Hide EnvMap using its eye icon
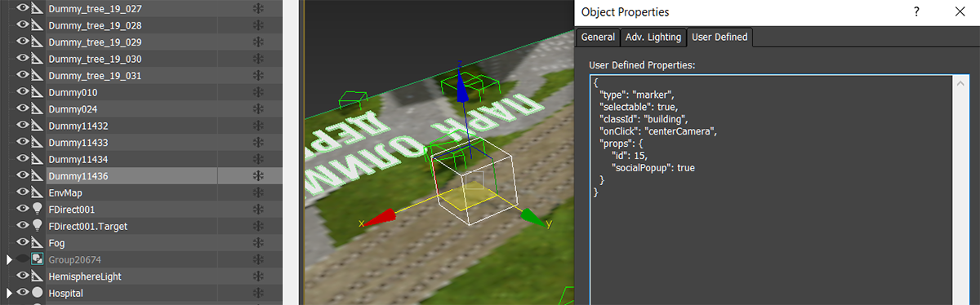Screen dimensions: 980x305 click(x=22, y=192)
